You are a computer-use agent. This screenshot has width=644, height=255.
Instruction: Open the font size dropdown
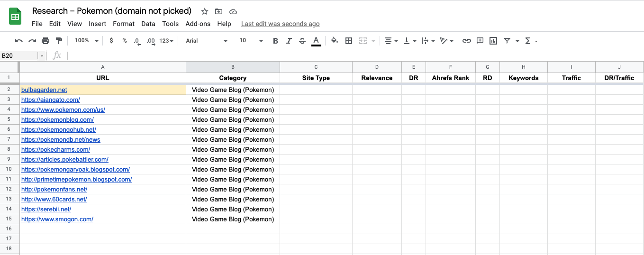pos(251,41)
